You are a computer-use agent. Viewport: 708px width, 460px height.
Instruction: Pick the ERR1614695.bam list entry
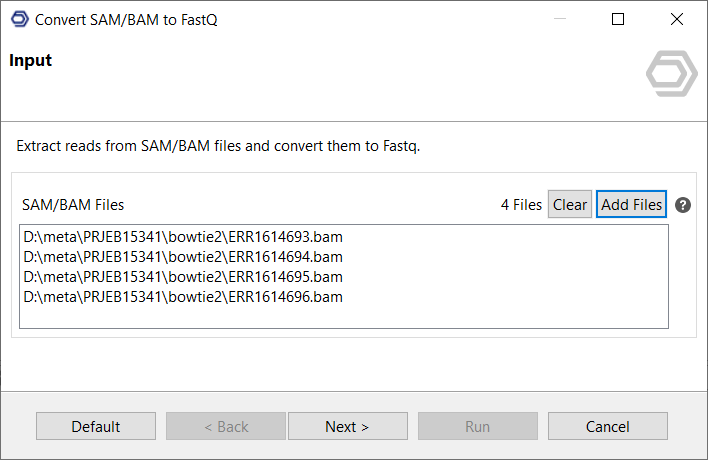[x=183, y=277]
